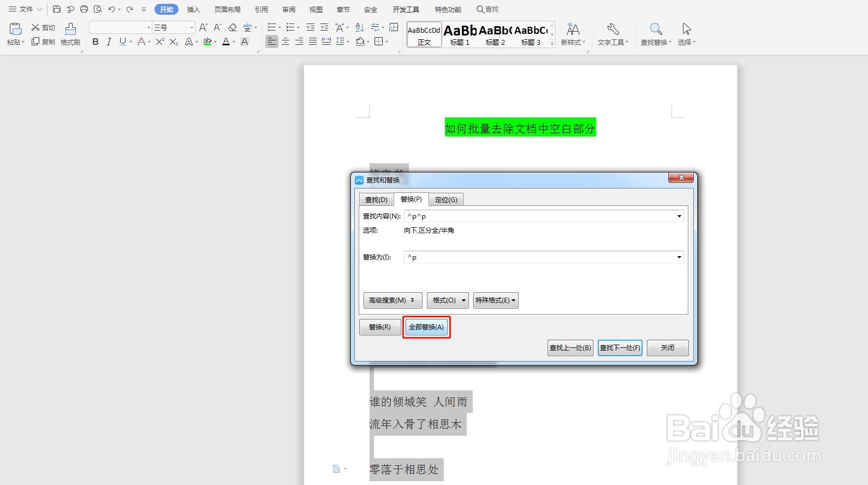Click 替换(R) button
868x485 pixels.
(380, 327)
